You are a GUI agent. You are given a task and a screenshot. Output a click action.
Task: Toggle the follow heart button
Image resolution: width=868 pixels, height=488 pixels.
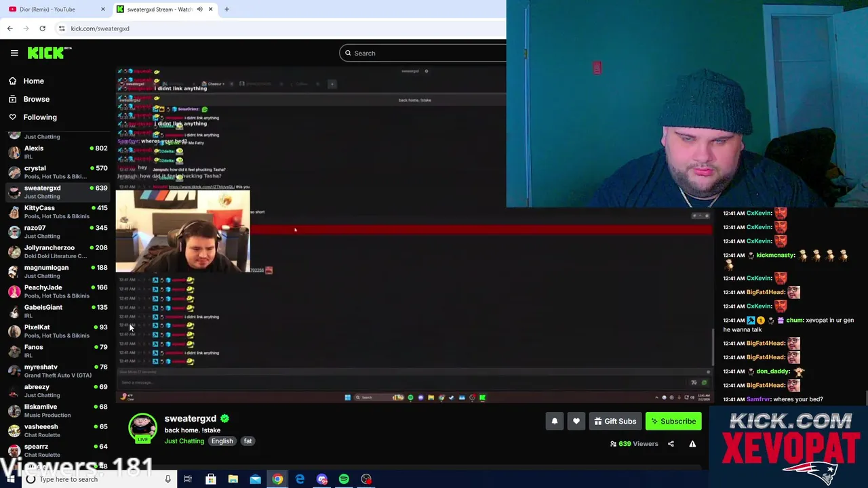coord(576,421)
